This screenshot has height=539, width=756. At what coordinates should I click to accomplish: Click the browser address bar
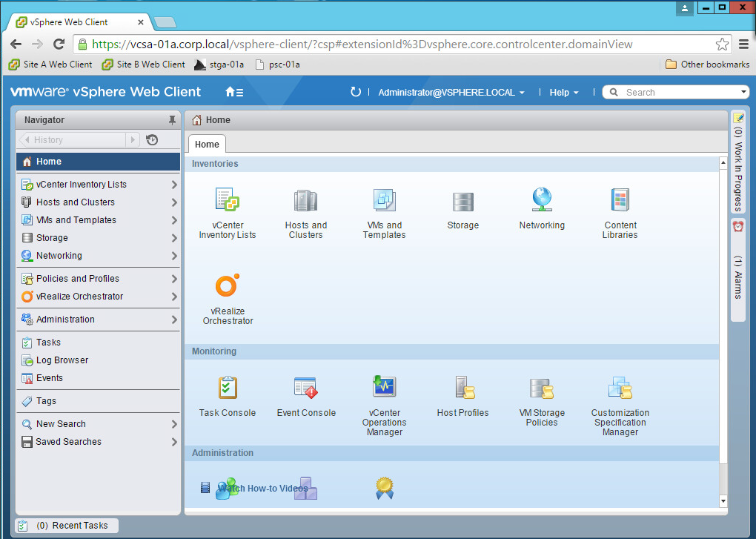403,44
